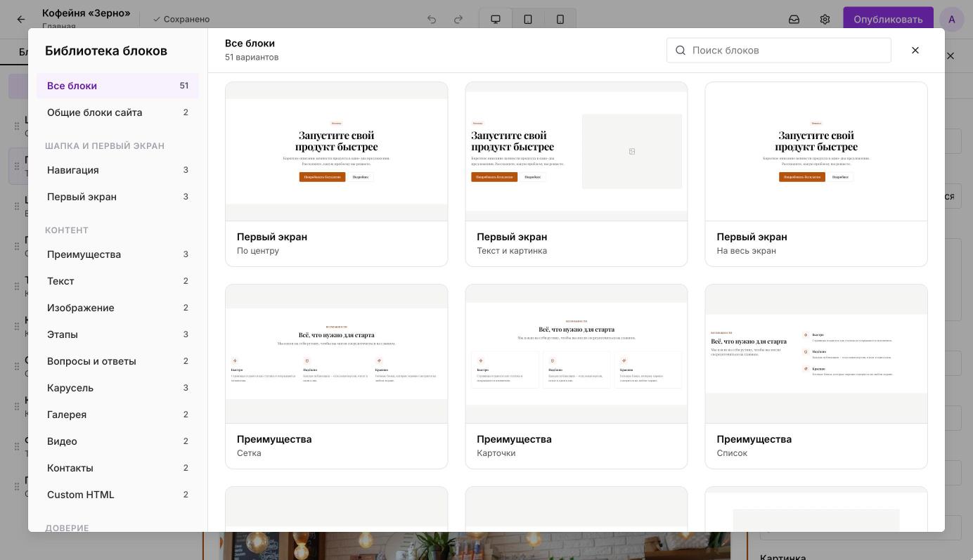Select Навигация category
973x560 pixels.
pos(117,170)
